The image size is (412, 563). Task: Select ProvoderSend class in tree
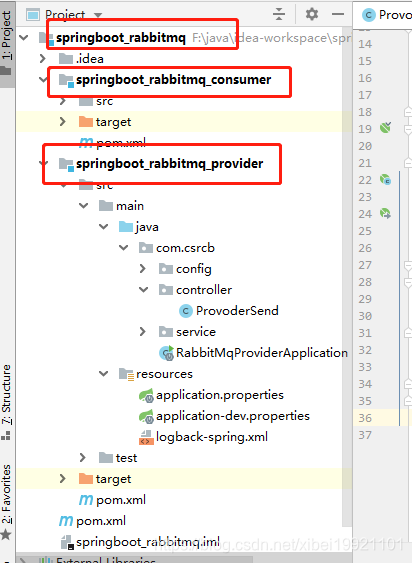(x=237, y=311)
